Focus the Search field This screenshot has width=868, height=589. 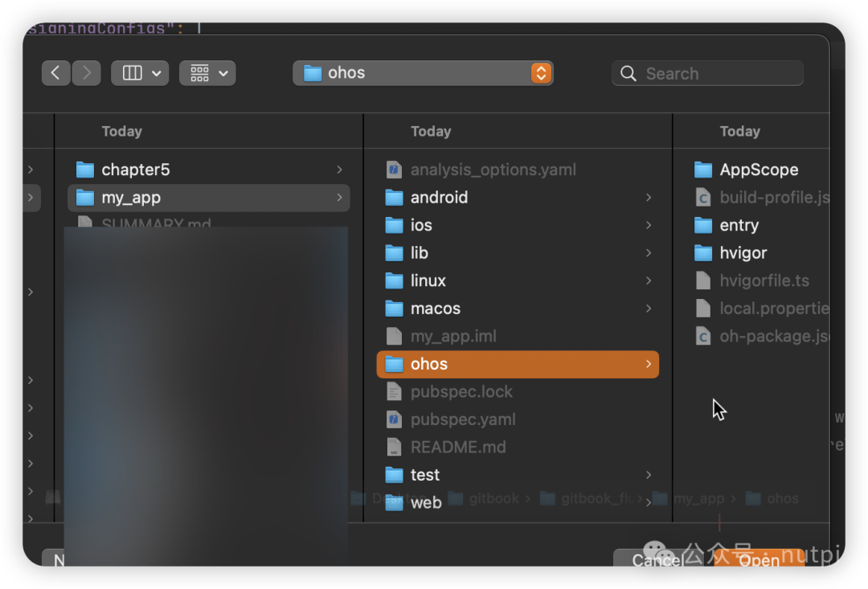click(x=707, y=73)
